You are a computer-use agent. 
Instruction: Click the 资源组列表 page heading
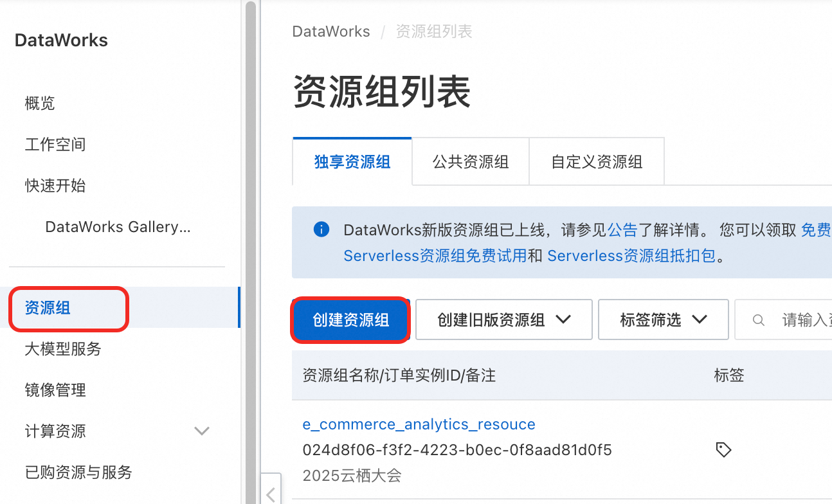pos(382,91)
